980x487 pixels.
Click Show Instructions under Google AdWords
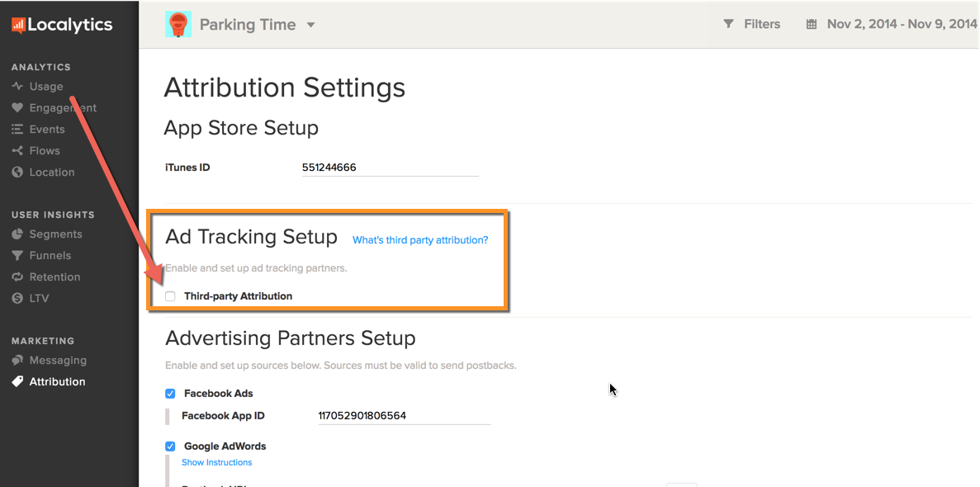point(217,462)
